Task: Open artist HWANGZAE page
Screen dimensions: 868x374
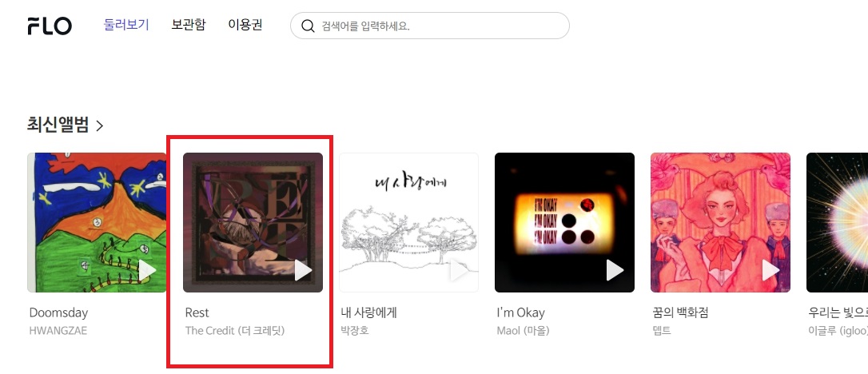Action: [58, 331]
